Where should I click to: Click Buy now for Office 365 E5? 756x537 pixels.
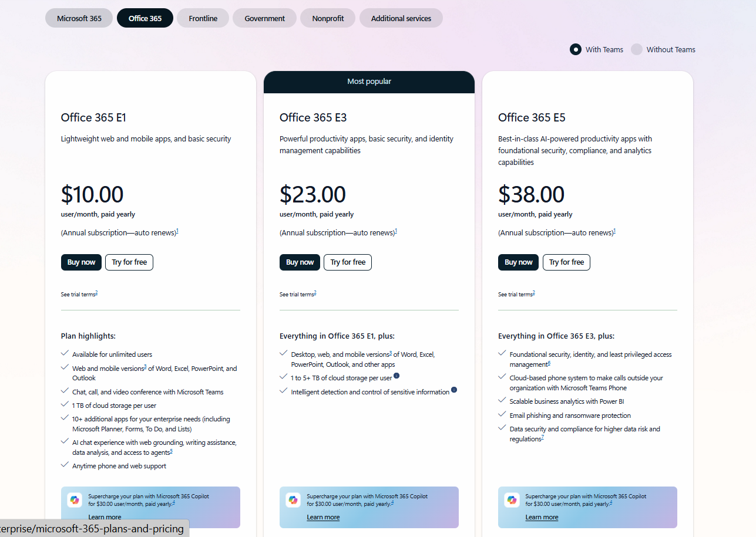coord(518,262)
